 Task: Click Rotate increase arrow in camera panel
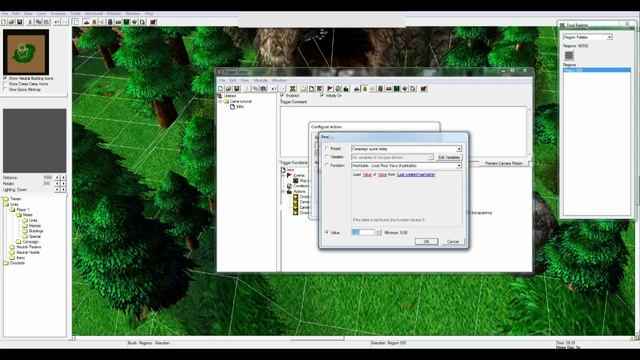tap(63, 184)
